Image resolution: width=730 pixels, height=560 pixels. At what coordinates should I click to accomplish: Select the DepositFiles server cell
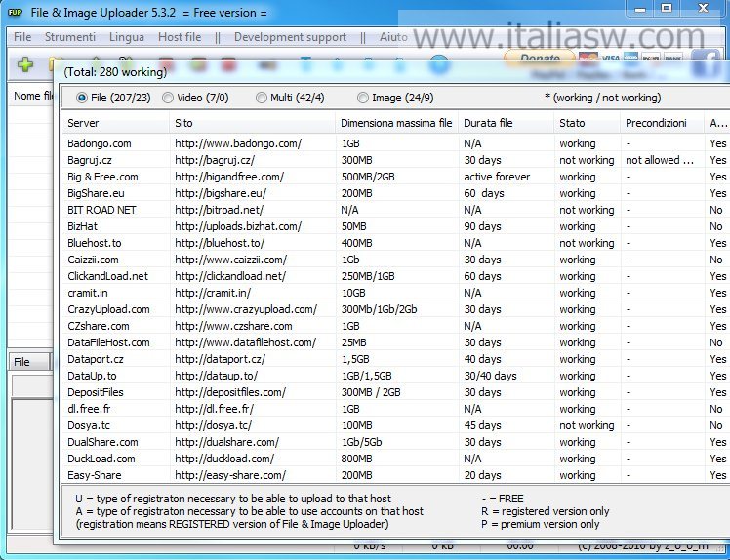point(96,392)
